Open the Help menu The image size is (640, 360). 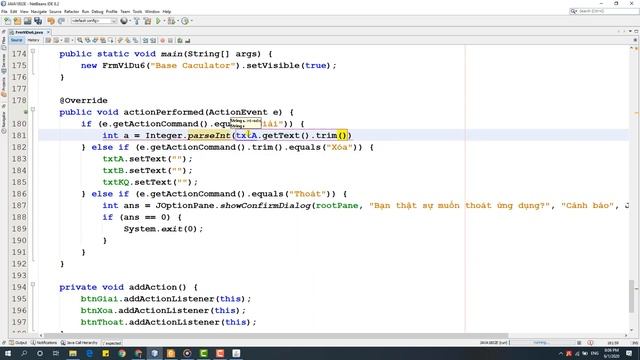tap(167, 11)
